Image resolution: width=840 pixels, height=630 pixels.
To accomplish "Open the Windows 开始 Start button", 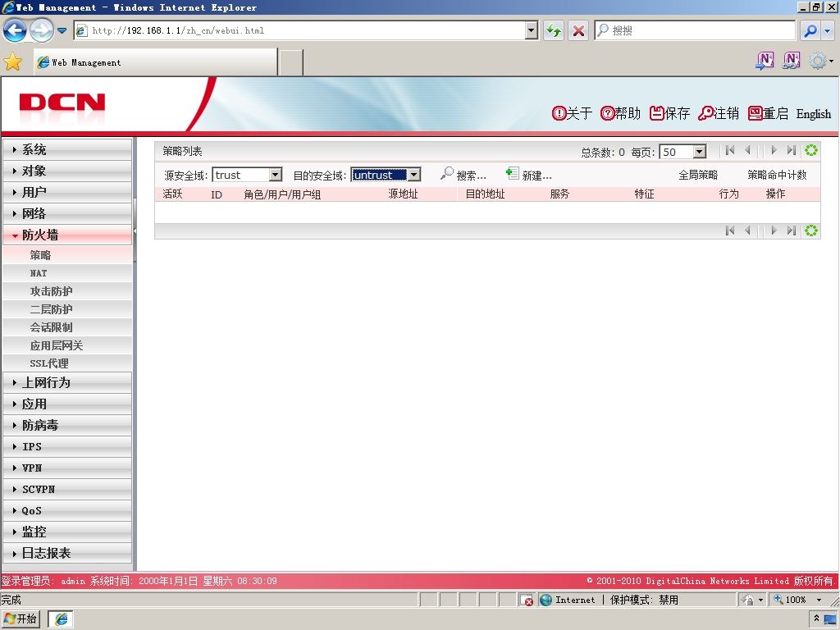I will pyautogui.click(x=21, y=619).
